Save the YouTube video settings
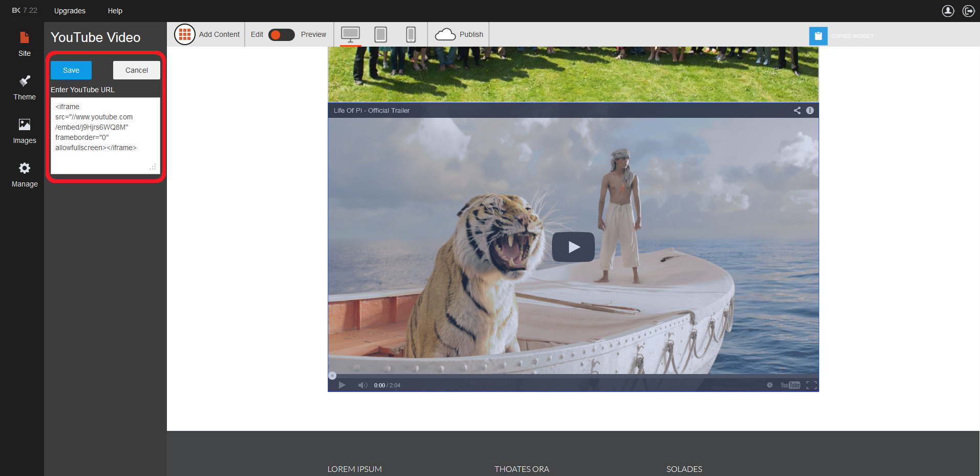The width and height of the screenshot is (980, 476). 71,70
